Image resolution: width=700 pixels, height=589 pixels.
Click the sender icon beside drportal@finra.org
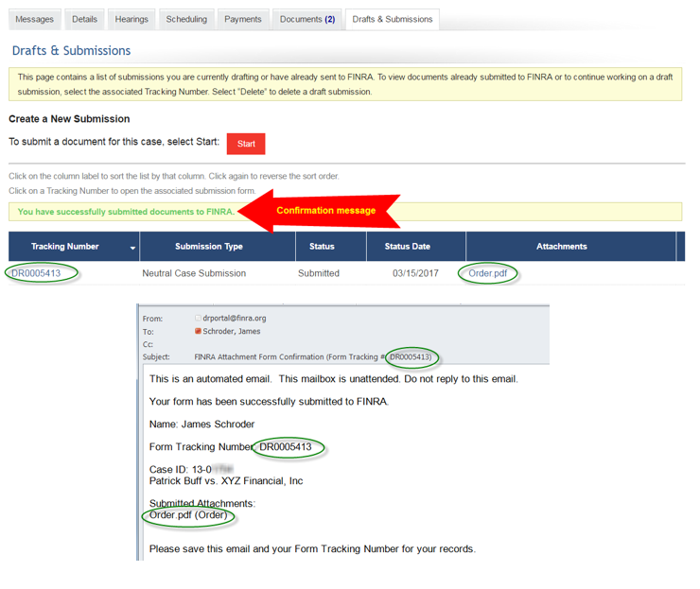[x=198, y=319]
